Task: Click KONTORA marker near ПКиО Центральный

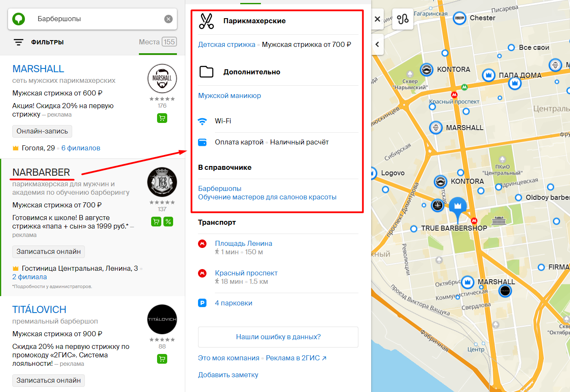Action: click(440, 182)
